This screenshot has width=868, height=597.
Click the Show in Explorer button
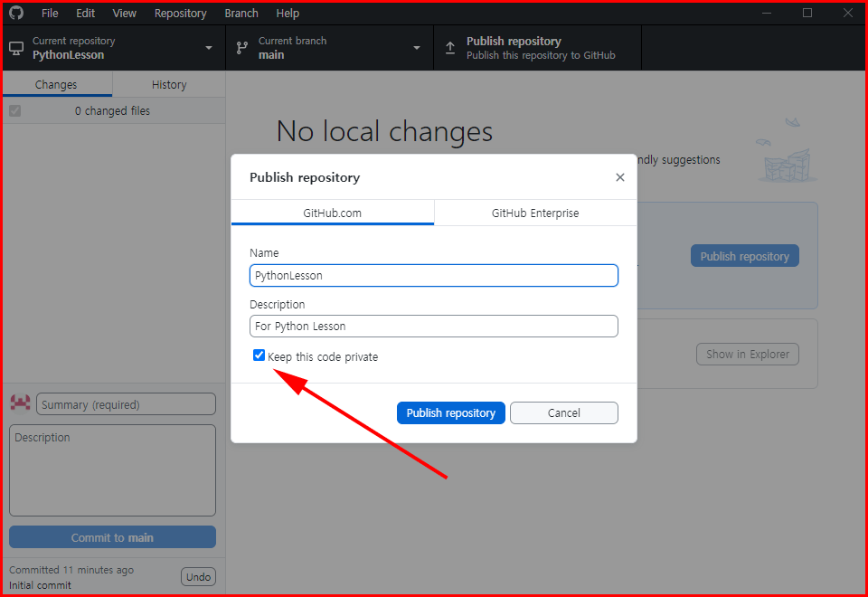(x=748, y=354)
